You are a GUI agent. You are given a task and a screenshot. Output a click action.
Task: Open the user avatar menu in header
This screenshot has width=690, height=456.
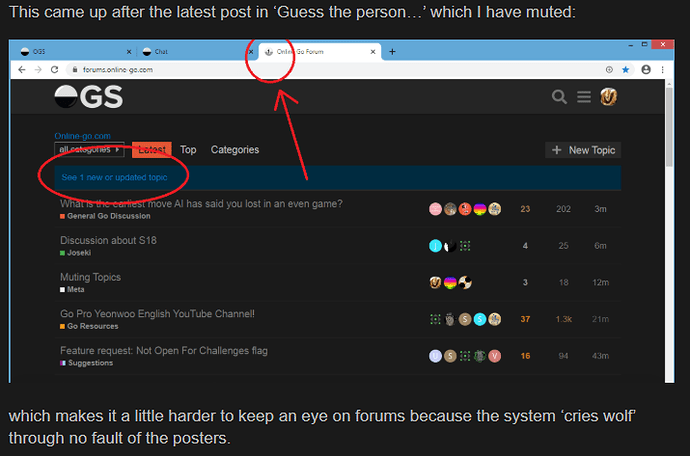(x=609, y=96)
